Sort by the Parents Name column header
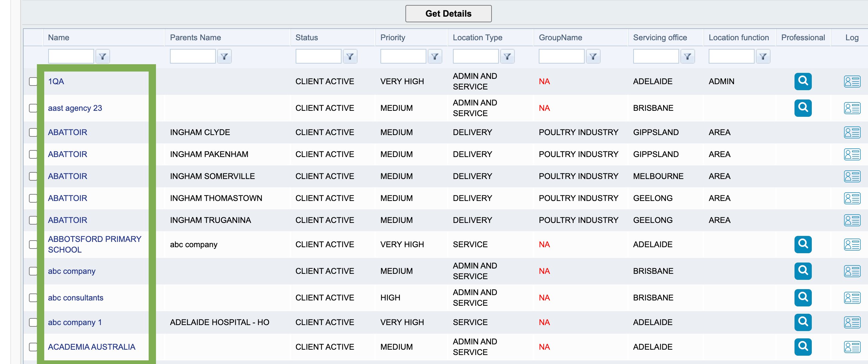Image resolution: width=868 pixels, height=364 pixels. [196, 37]
